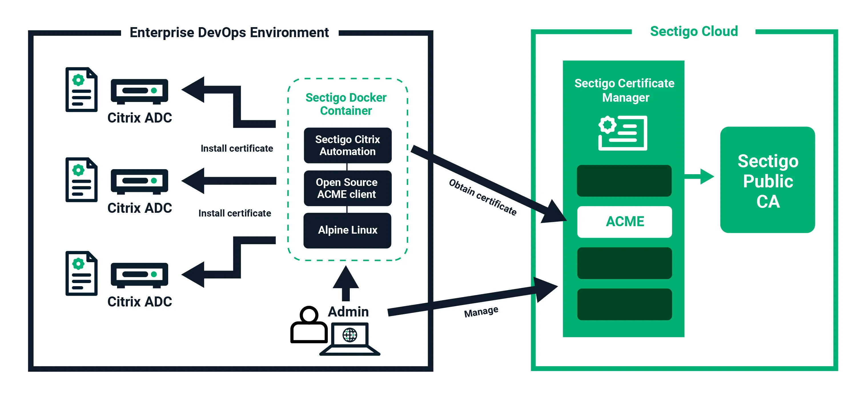Viewport: 868px width, 397px height.
Task: Click the middle "Citrix ADC" label
Action: (x=140, y=208)
